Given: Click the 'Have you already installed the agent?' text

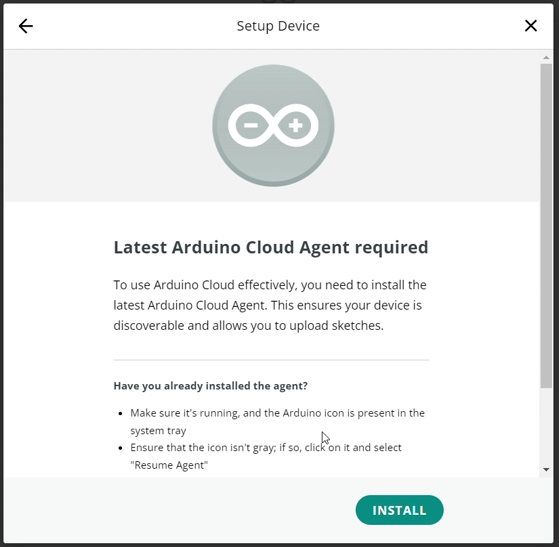Looking at the screenshot, I should pos(210,386).
